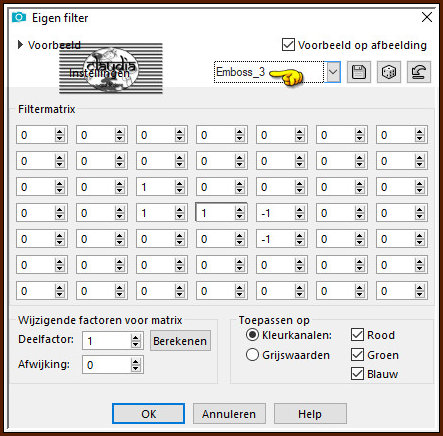Click spinner of row six, fourth column cell

click(240, 265)
